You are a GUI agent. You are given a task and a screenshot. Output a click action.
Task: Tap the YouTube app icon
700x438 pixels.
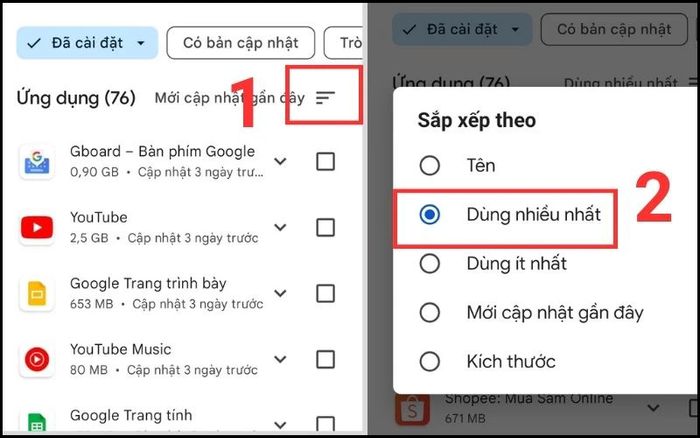pyautogui.click(x=37, y=228)
